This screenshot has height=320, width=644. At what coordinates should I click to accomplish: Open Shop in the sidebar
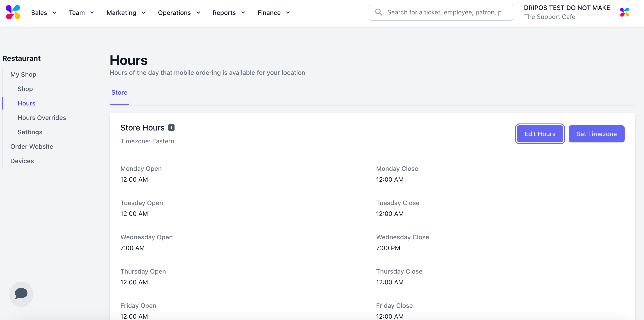tap(25, 89)
